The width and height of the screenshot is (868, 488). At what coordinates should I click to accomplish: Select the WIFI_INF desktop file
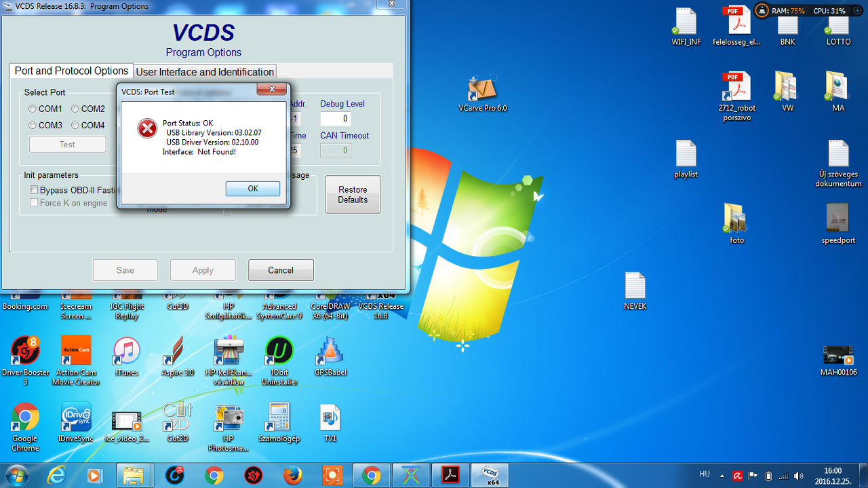pos(686,27)
